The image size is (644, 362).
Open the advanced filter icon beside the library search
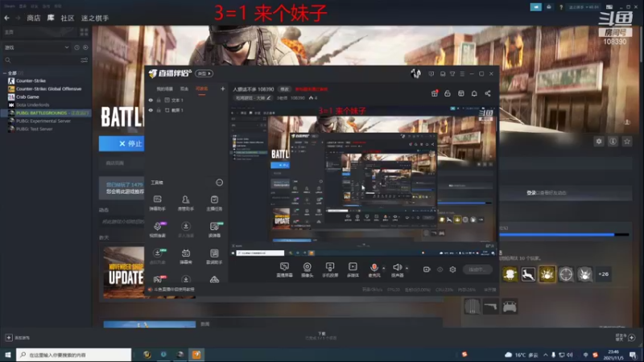tap(85, 60)
